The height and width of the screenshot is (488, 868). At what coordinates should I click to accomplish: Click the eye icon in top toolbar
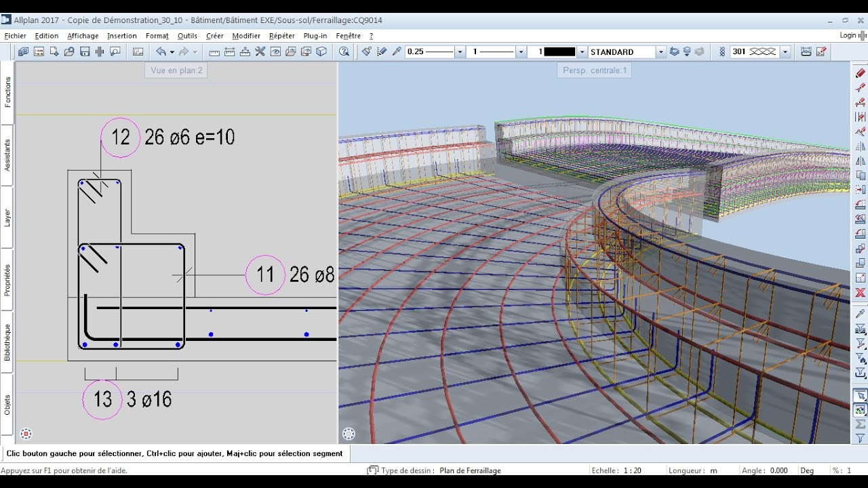pos(275,52)
